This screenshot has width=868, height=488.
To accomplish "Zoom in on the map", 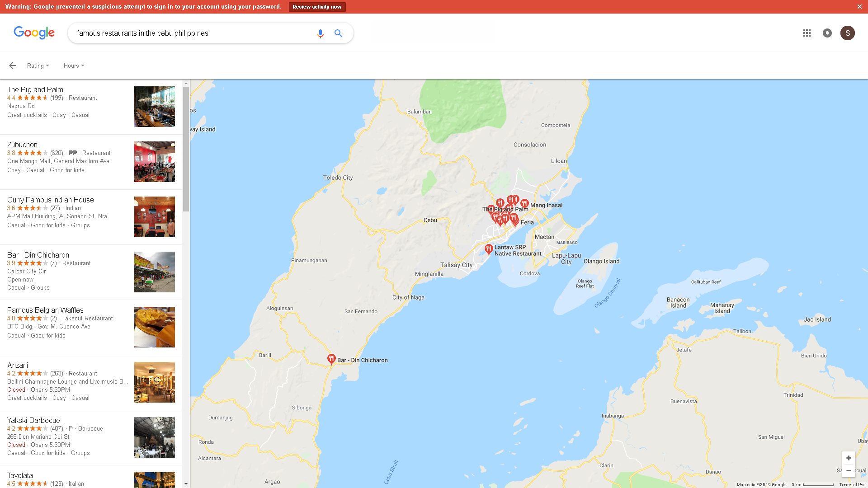I will point(849,458).
